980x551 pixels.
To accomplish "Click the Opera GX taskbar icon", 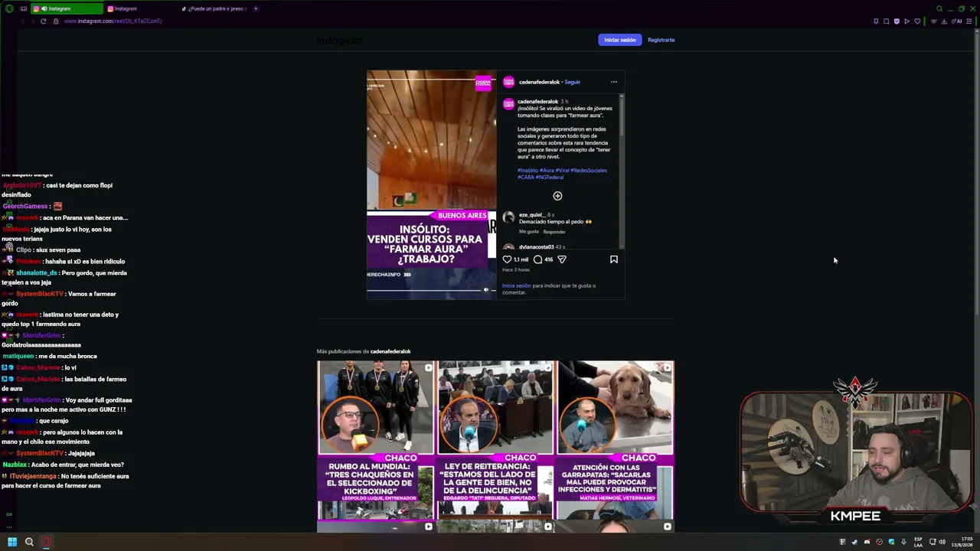I will (47, 542).
